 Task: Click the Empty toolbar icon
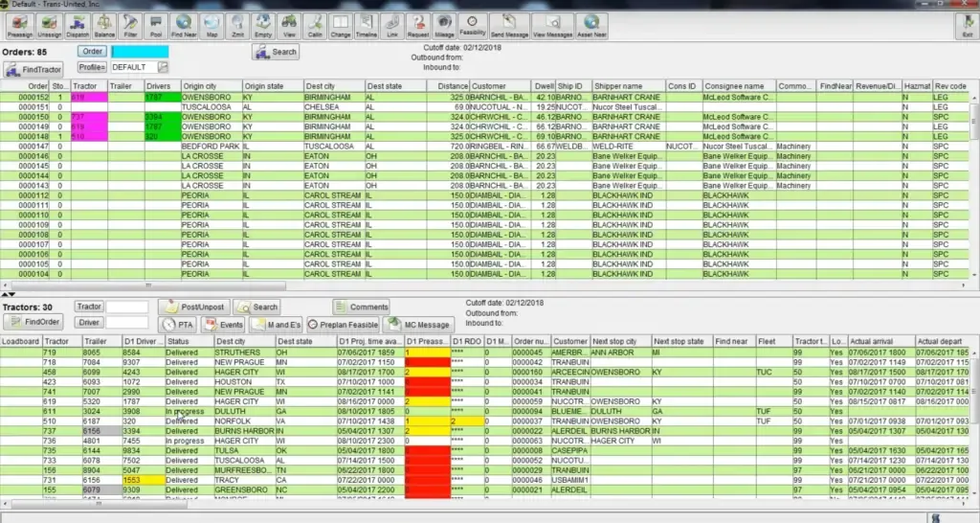[x=263, y=26]
